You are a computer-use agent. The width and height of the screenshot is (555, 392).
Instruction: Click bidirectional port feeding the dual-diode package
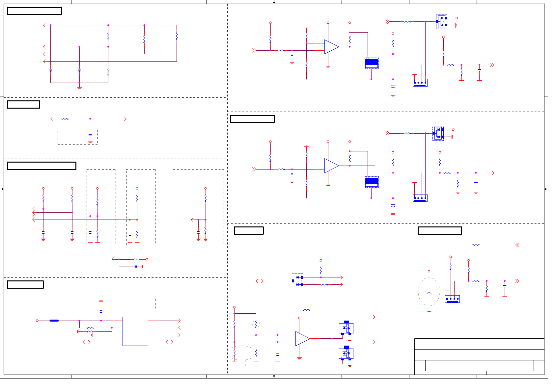[x=260, y=281]
